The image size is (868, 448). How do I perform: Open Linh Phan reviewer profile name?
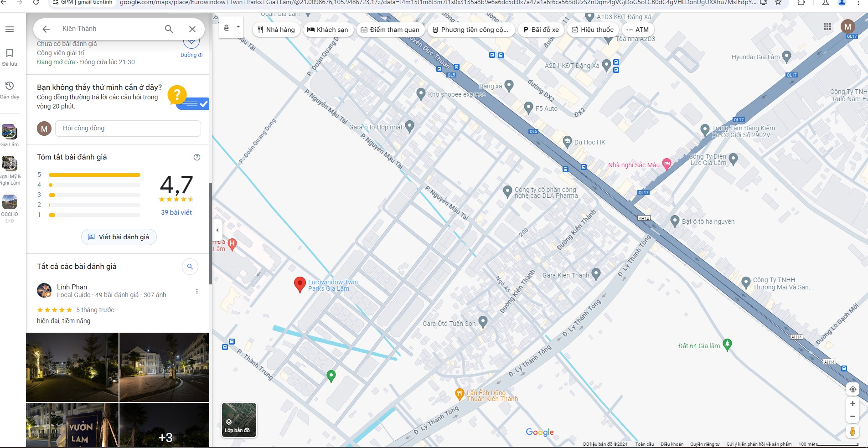pyautogui.click(x=72, y=287)
